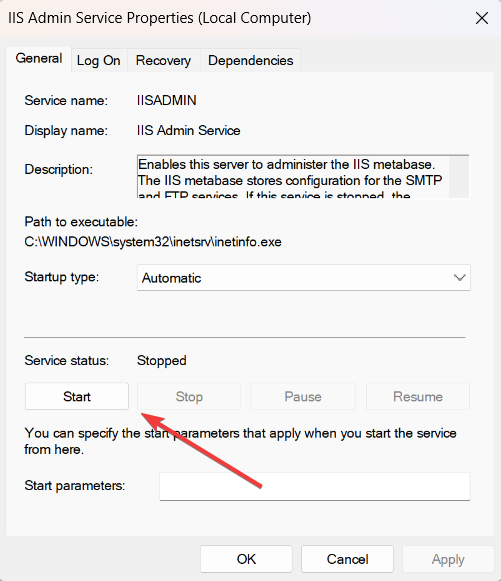Start the IIS Admin service
Viewport: 501px width, 581px height.
coord(77,396)
